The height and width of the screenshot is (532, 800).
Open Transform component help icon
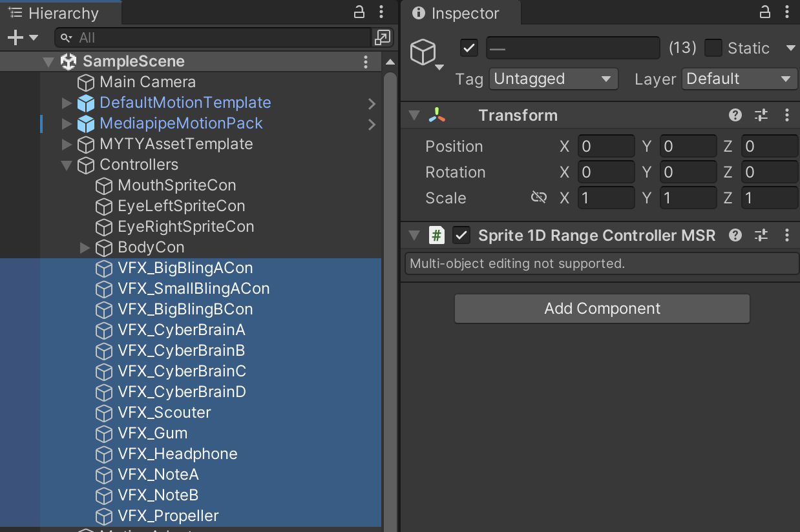[x=735, y=116]
